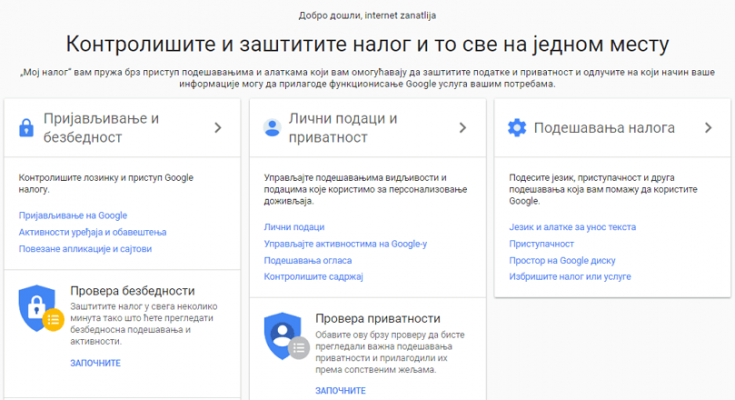Click the Провера безбедности title
The width and height of the screenshot is (735, 400).
133,291
